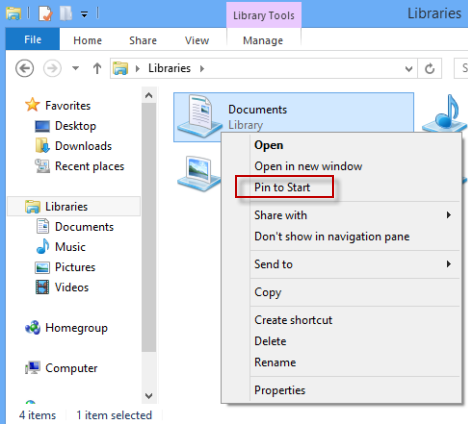This screenshot has height=424, width=468.
Task: Click the Music note icon in navigation pane
Action: [43, 246]
